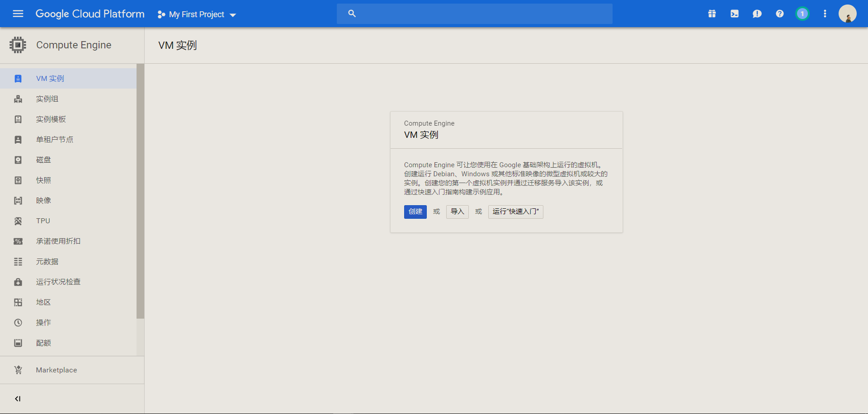Click the blue 创建 button
Viewport: 868px width, 414px height.
415,212
